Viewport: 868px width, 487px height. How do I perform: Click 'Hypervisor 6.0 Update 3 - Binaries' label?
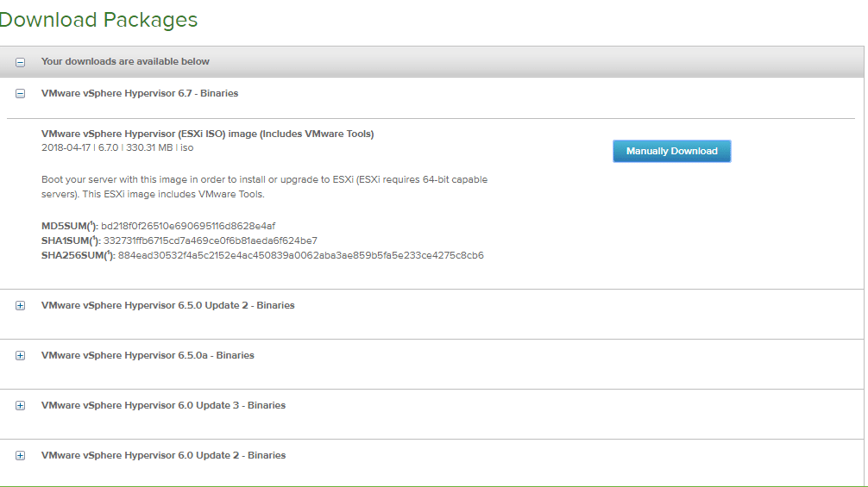pos(163,405)
